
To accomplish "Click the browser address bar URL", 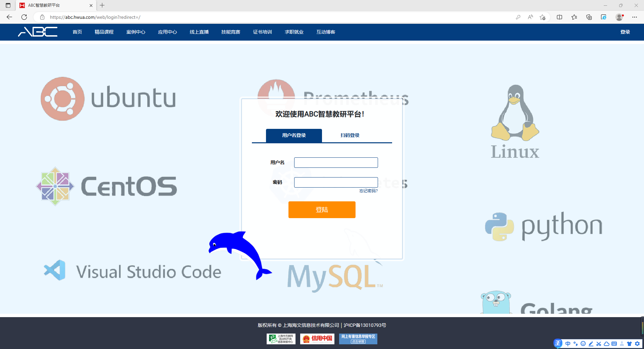I will pyautogui.click(x=95, y=17).
